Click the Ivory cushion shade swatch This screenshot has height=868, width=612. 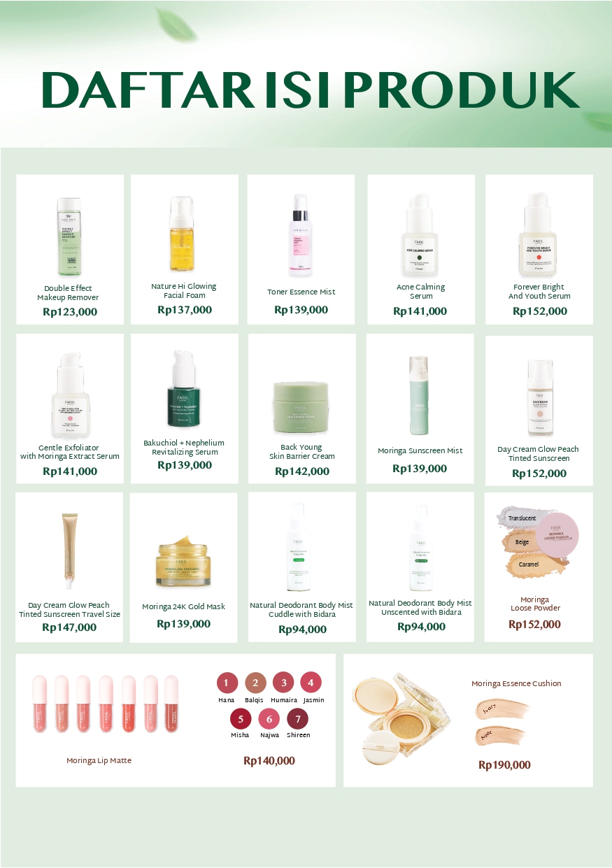(501, 709)
